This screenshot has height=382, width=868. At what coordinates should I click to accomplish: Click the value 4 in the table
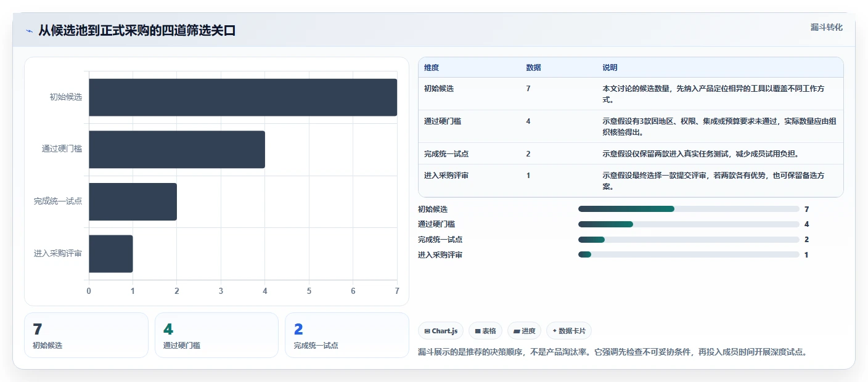528,121
